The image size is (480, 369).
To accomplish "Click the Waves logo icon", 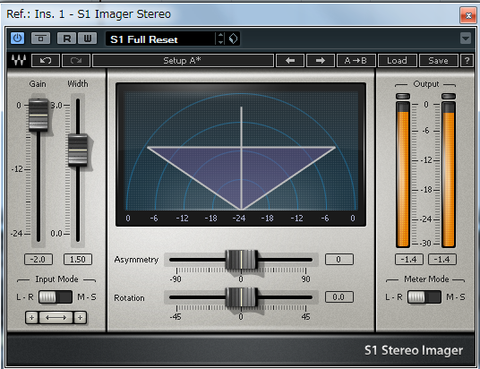I will click(19, 60).
